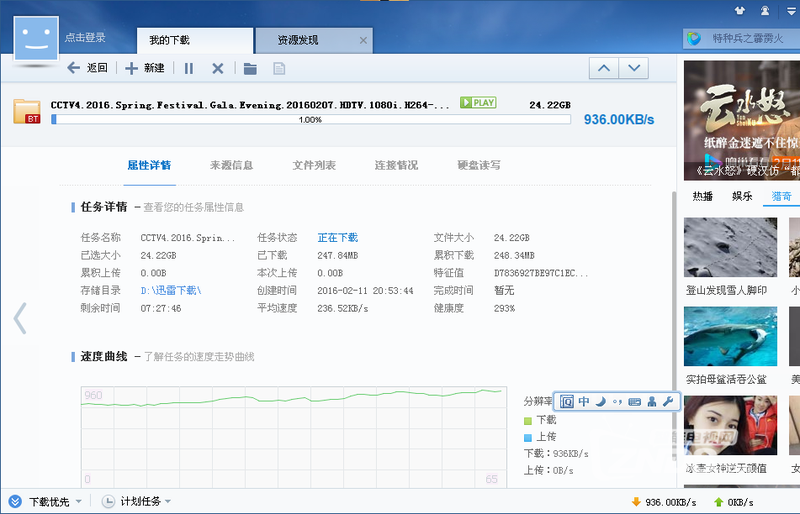
Task: Open the download folder icon
Action: (250, 68)
